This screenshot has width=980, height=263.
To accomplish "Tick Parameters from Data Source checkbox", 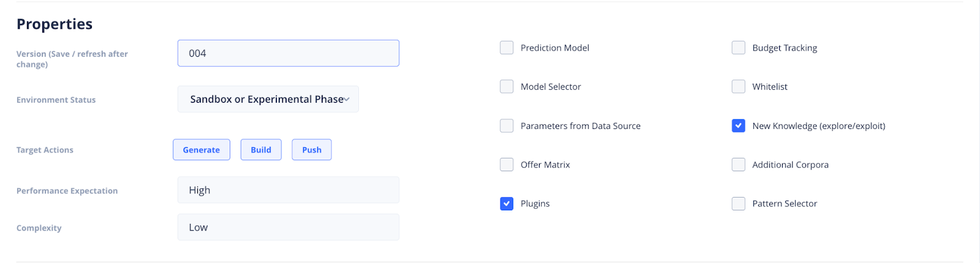I will coord(507,126).
